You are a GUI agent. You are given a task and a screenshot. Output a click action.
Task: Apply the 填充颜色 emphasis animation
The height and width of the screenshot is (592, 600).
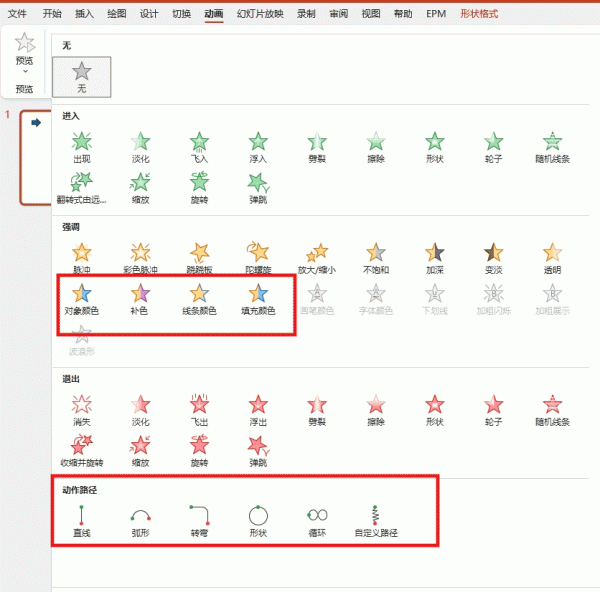point(258,299)
